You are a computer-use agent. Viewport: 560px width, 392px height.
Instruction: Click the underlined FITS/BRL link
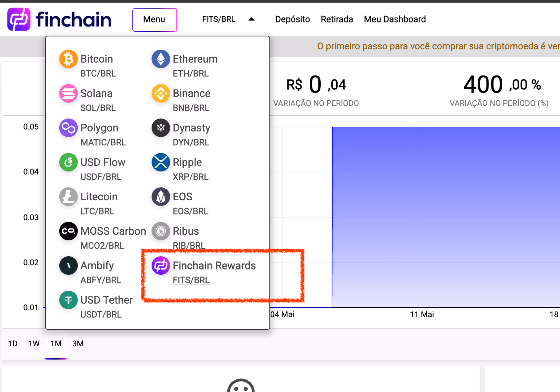point(191,280)
